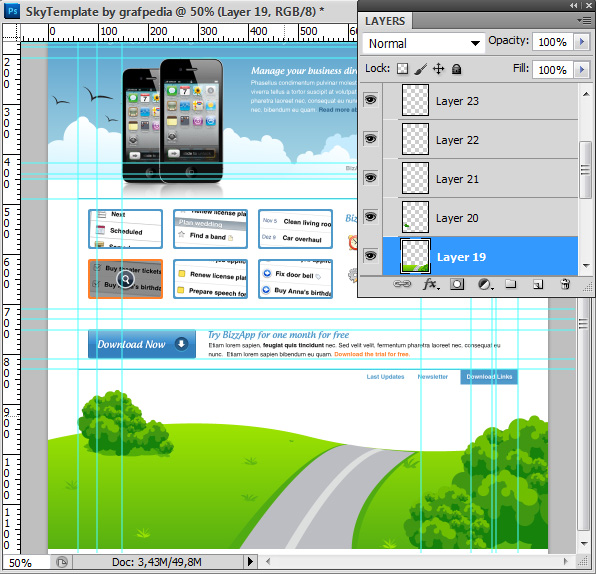Click the Download Now button
Image resolution: width=596 pixels, height=574 pixels.
coord(142,344)
